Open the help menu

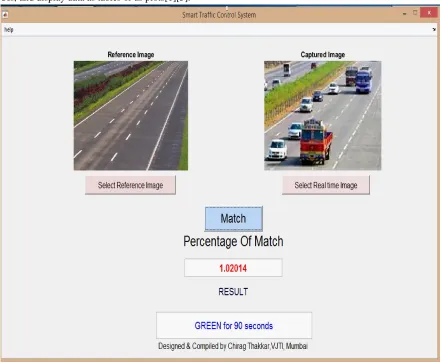pyautogui.click(x=9, y=30)
